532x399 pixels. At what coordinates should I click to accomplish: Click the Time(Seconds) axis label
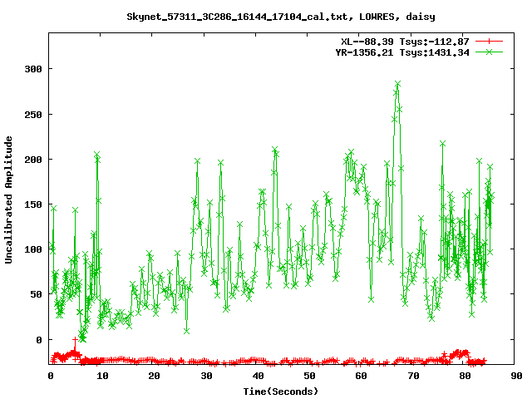pyautogui.click(x=281, y=392)
